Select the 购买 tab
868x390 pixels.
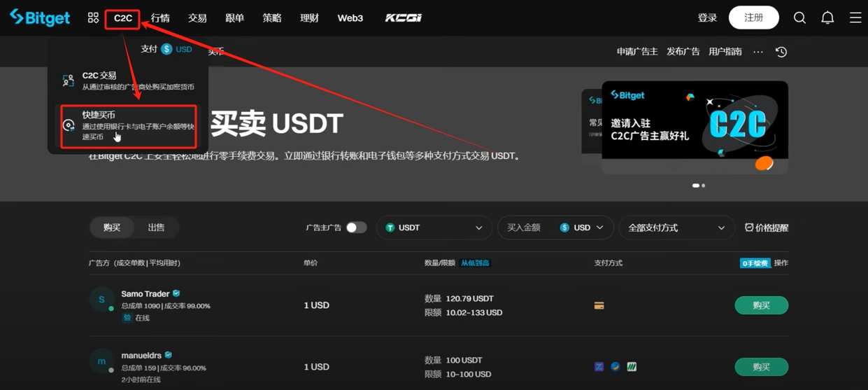(112, 228)
